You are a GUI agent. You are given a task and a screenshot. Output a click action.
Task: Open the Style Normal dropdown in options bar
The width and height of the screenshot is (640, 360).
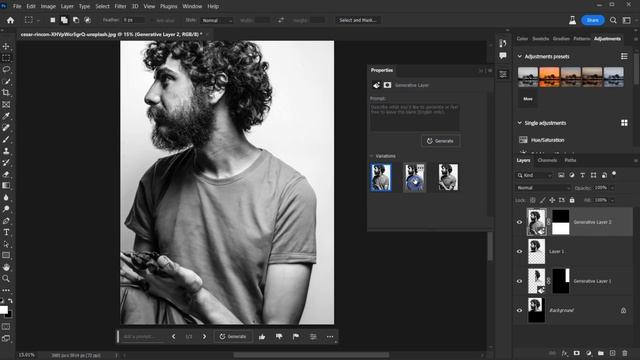[217, 20]
